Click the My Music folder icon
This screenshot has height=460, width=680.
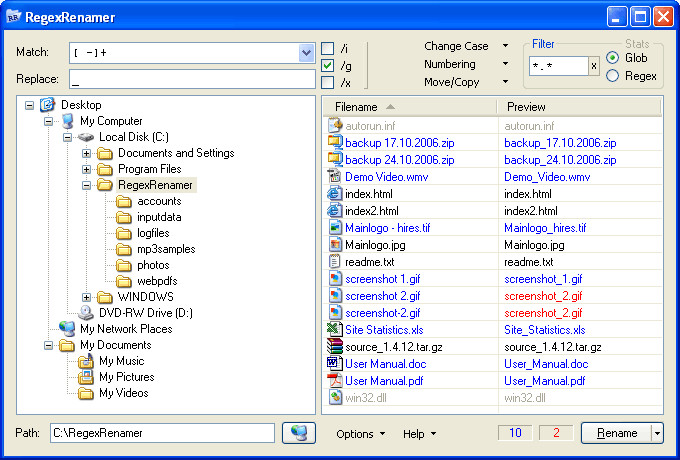click(x=86, y=361)
